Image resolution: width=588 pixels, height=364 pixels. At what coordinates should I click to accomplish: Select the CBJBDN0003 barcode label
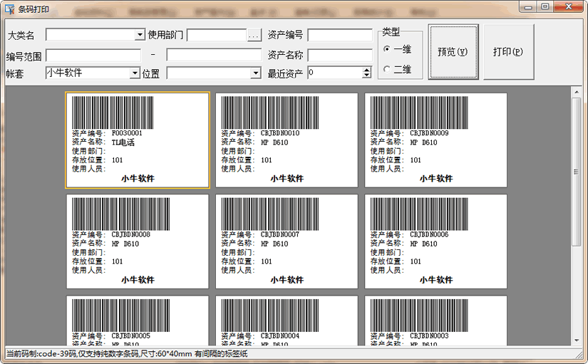(435, 321)
